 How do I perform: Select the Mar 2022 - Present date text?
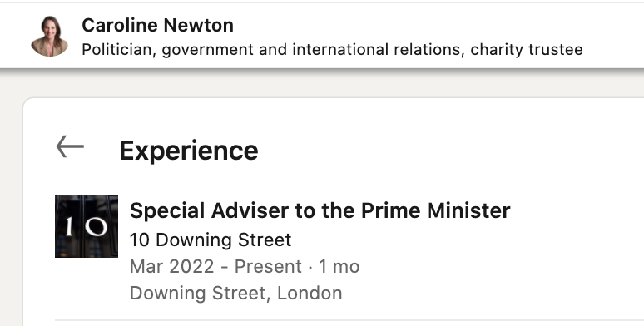[215, 266]
